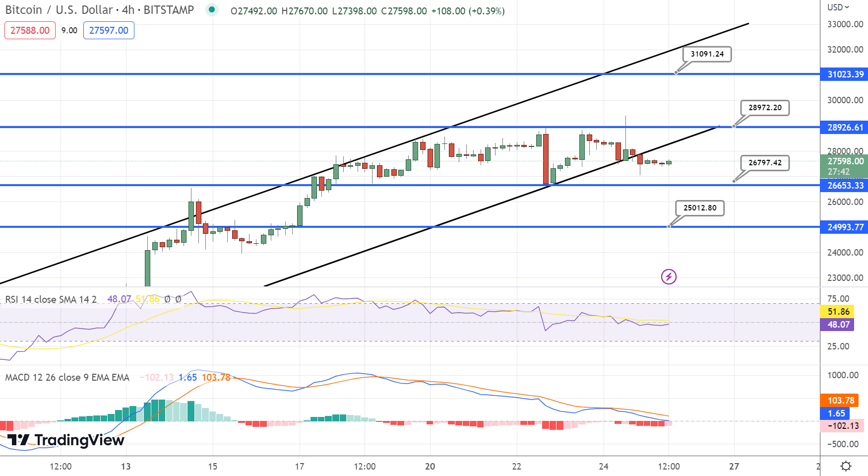This screenshot has height=476, width=868.
Task: Click the MACD 12 26 close 9 EMA EMA legend
Action: pyautogui.click(x=67, y=377)
